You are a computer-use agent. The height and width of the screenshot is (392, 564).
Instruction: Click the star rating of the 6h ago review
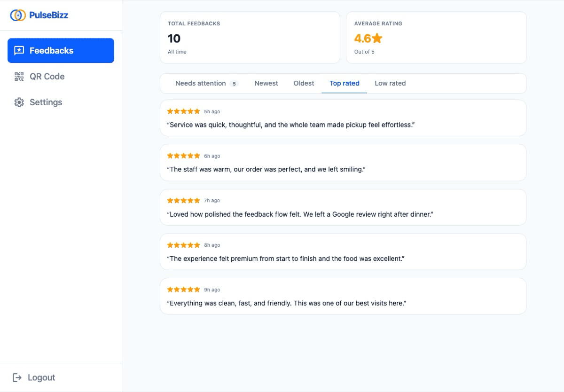click(x=184, y=156)
